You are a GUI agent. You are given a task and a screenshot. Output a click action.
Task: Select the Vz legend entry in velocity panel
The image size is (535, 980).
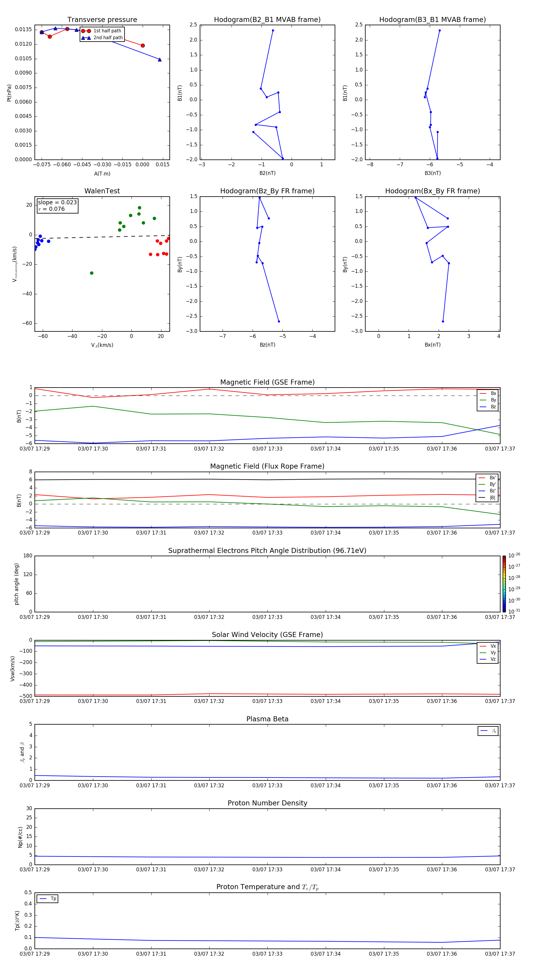[488, 659]
